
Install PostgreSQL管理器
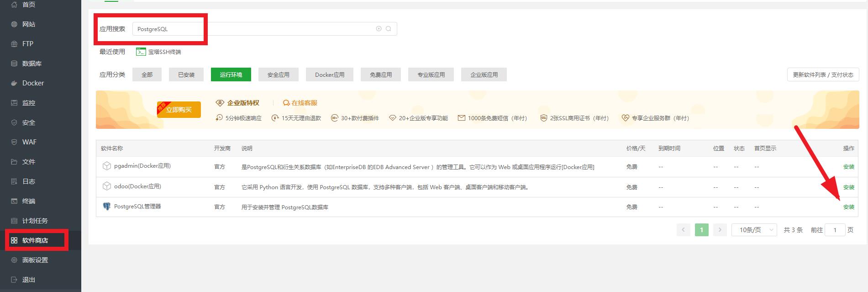(849, 207)
